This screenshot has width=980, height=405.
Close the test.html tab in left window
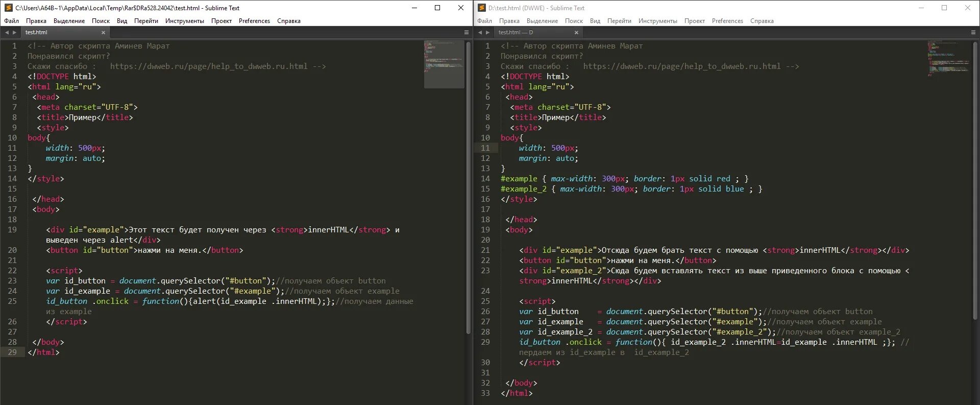103,32
